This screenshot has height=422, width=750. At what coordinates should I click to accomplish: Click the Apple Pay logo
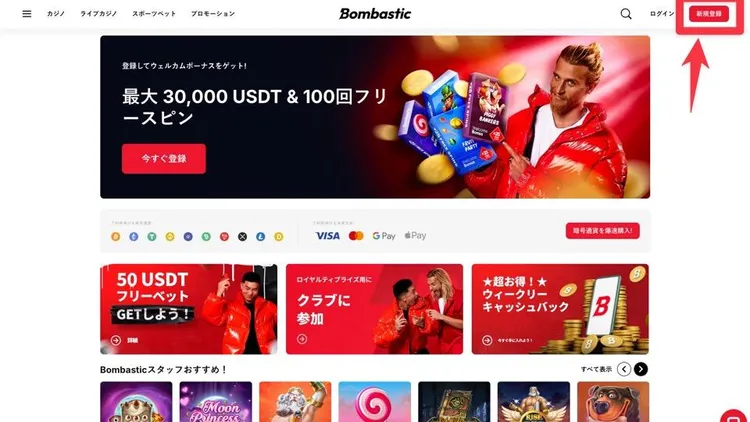[x=415, y=235]
